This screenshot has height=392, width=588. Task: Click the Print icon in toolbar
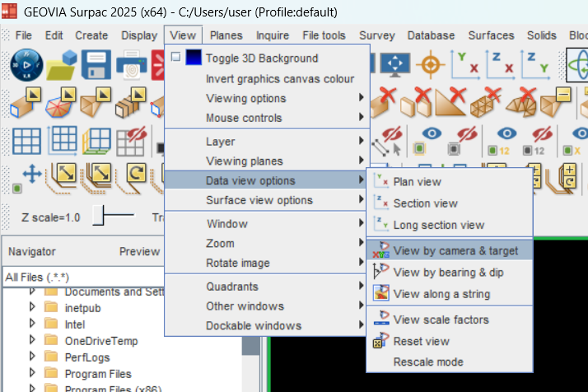(x=131, y=65)
